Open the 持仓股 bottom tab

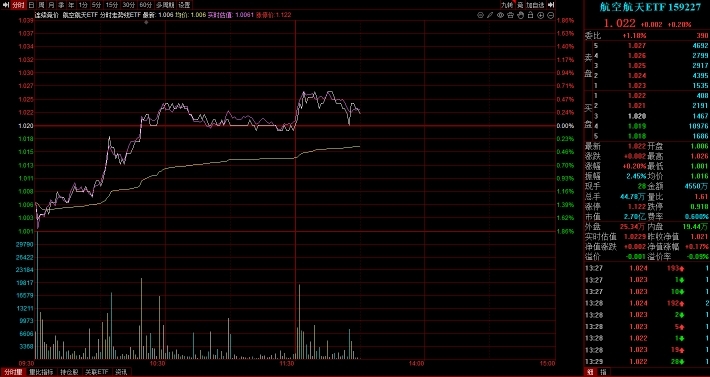click(x=70, y=372)
